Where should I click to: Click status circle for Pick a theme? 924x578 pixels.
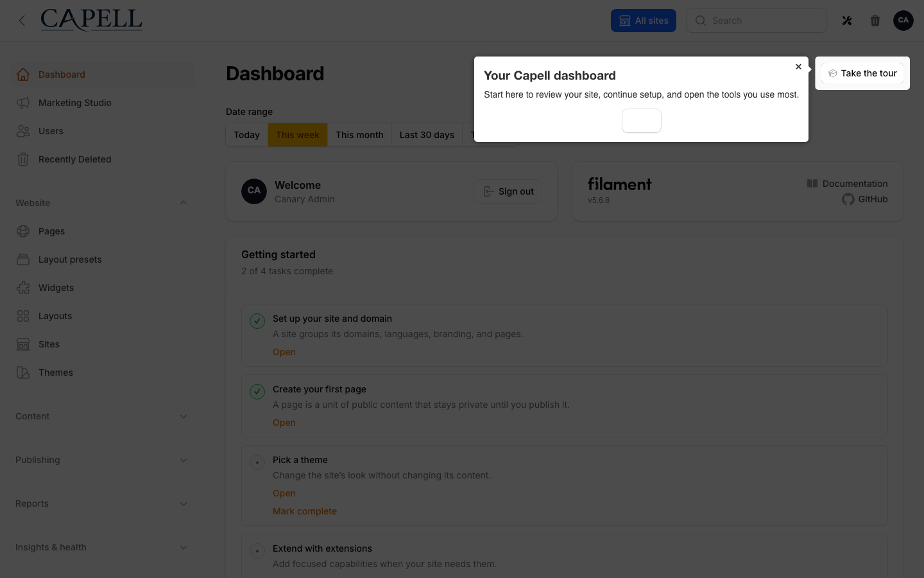tap(257, 462)
